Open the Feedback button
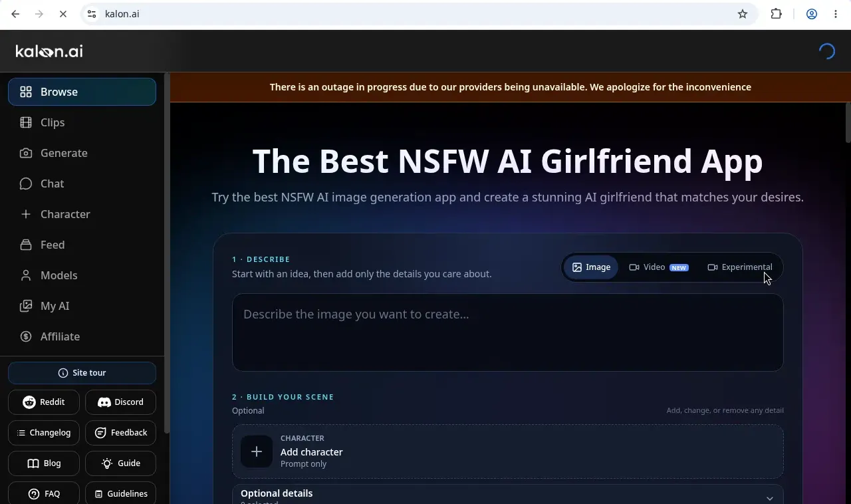This screenshot has width=851, height=504. tap(120, 433)
